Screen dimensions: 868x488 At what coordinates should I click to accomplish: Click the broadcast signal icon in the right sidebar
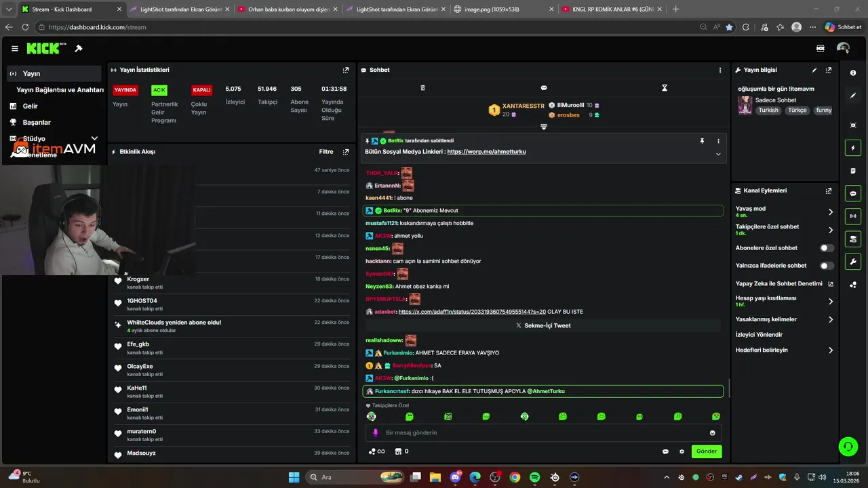[x=853, y=216]
